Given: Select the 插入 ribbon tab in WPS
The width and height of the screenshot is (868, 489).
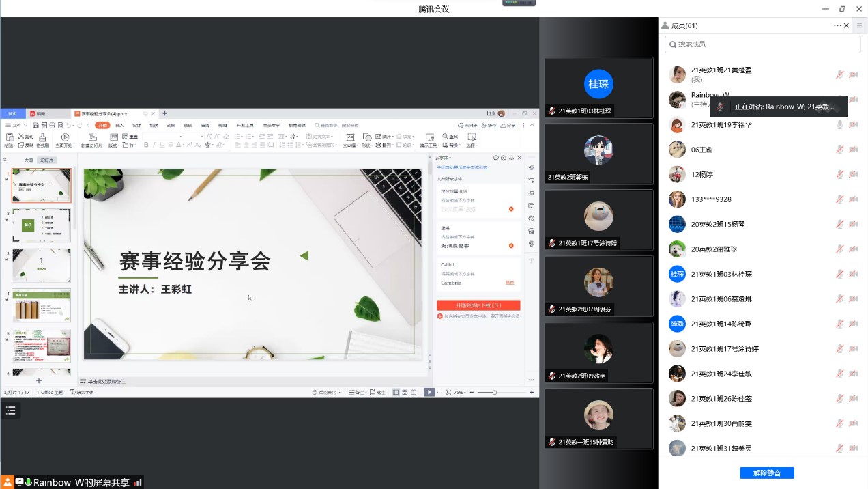Looking at the screenshot, I should [x=119, y=126].
